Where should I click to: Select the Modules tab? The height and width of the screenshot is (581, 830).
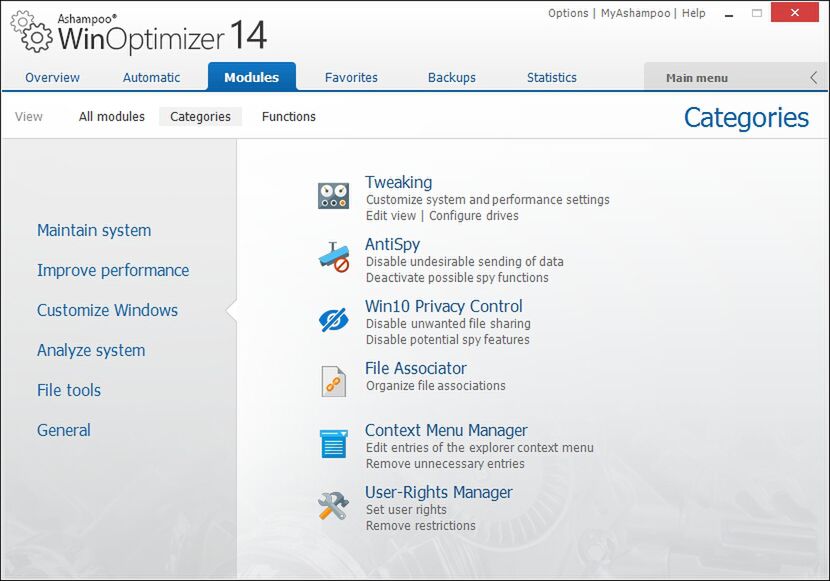click(x=251, y=77)
